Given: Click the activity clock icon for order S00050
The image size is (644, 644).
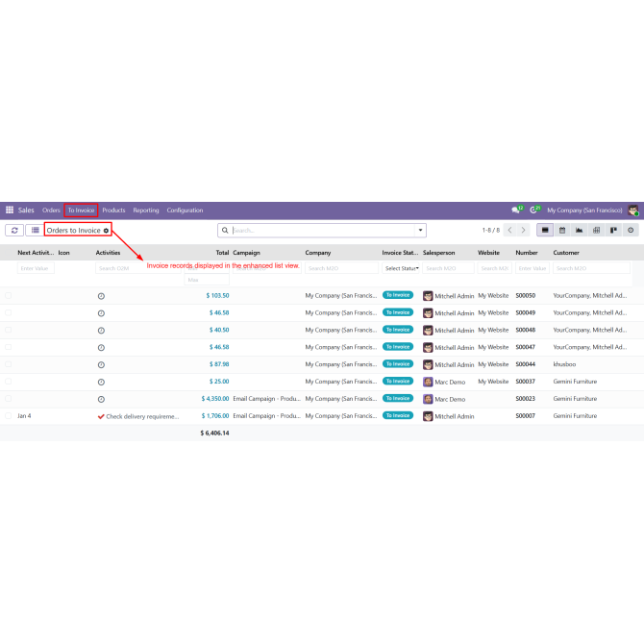Looking at the screenshot, I should click(x=101, y=296).
